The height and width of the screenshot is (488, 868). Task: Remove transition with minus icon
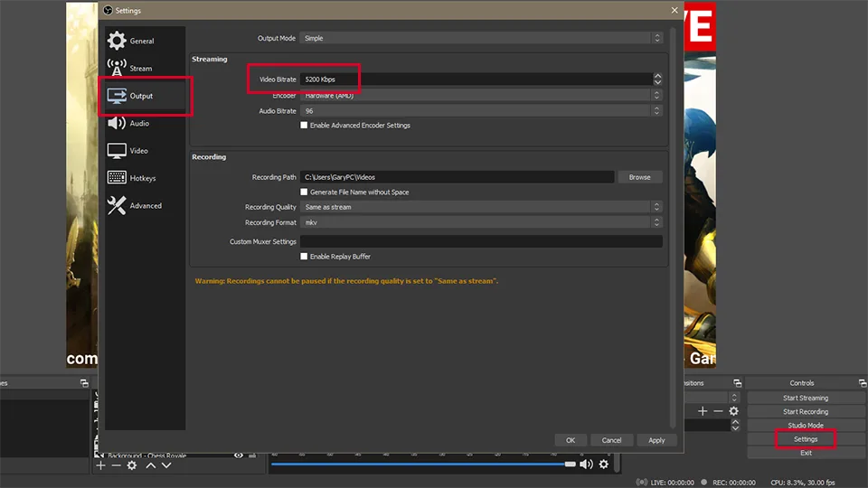coord(718,411)
